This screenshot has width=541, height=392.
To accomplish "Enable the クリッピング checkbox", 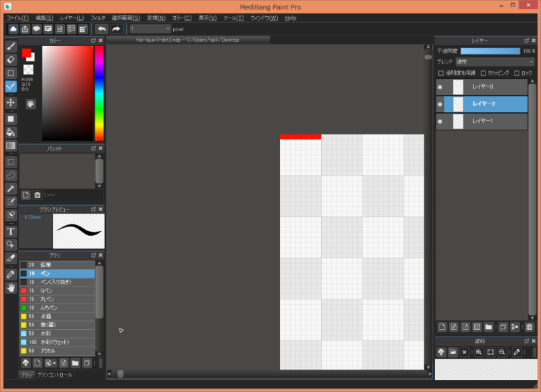I will [x=483, y=73].
